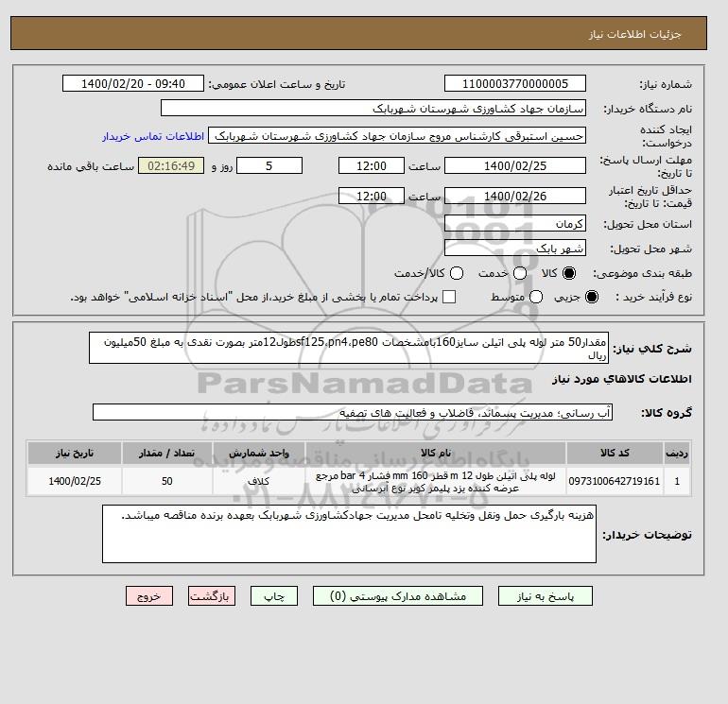Click the delivery province field کرمان

pyautogui.click(x=515, y=224)
